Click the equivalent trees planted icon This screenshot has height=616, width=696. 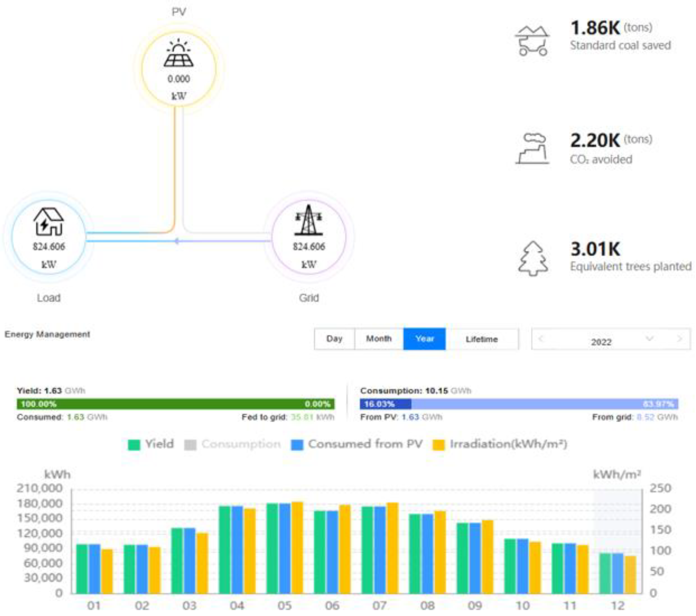[533, 258]
